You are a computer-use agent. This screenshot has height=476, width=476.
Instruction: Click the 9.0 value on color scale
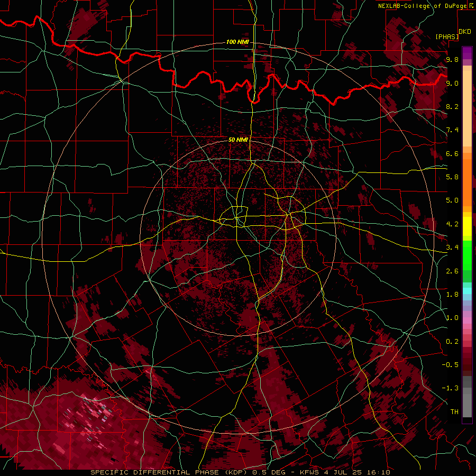pyautogui.click(x=452, y=83)
